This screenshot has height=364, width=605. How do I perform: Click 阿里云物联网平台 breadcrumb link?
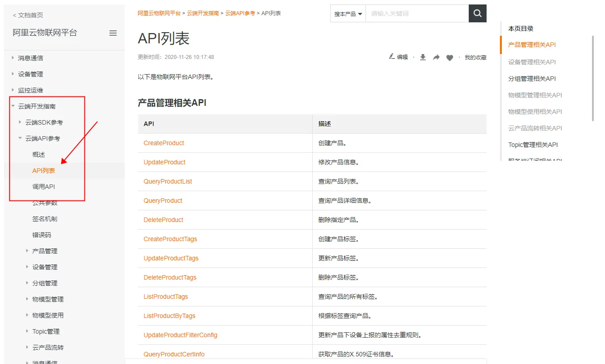click(159, 13)
